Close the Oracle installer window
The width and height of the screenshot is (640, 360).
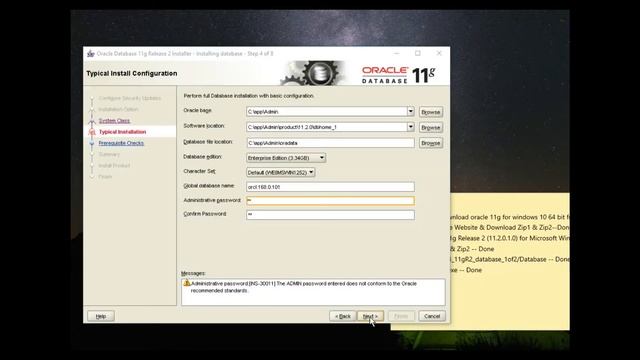(439, 53)
